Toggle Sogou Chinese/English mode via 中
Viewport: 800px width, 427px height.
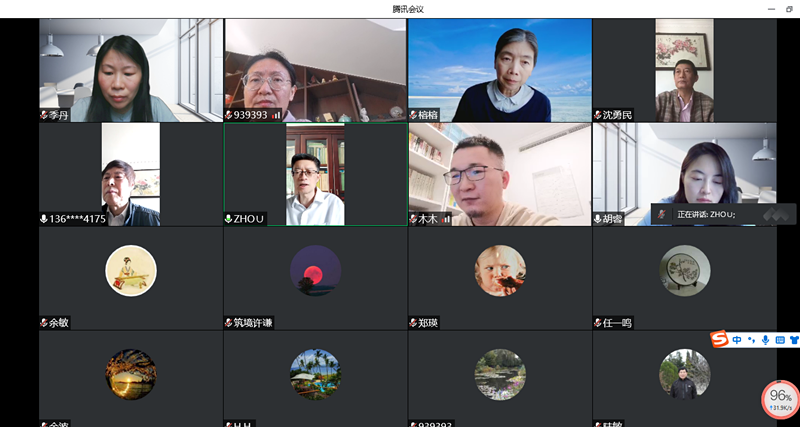pos(737,340)
